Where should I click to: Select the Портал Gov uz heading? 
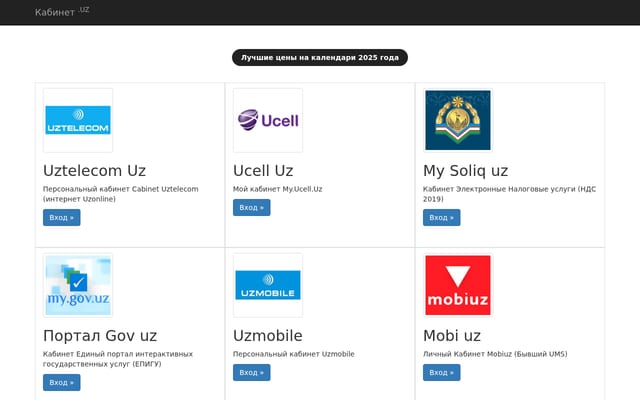(100, 336)
